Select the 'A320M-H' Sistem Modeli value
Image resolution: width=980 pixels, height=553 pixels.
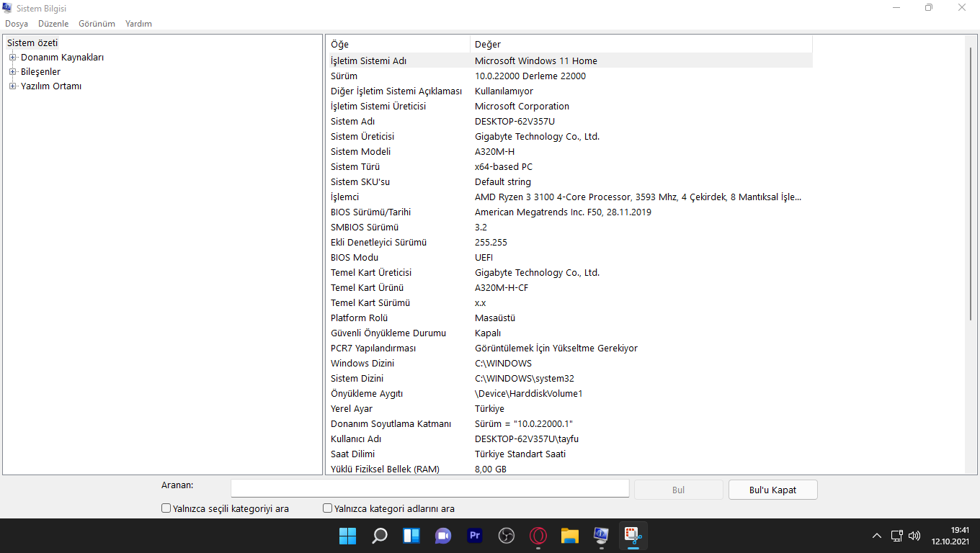pyautogui.click(x=495, y=152)
